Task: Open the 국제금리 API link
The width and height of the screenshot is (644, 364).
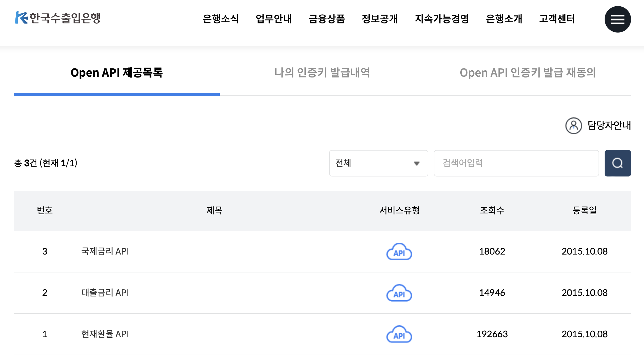Action: (x=105, y=251)
